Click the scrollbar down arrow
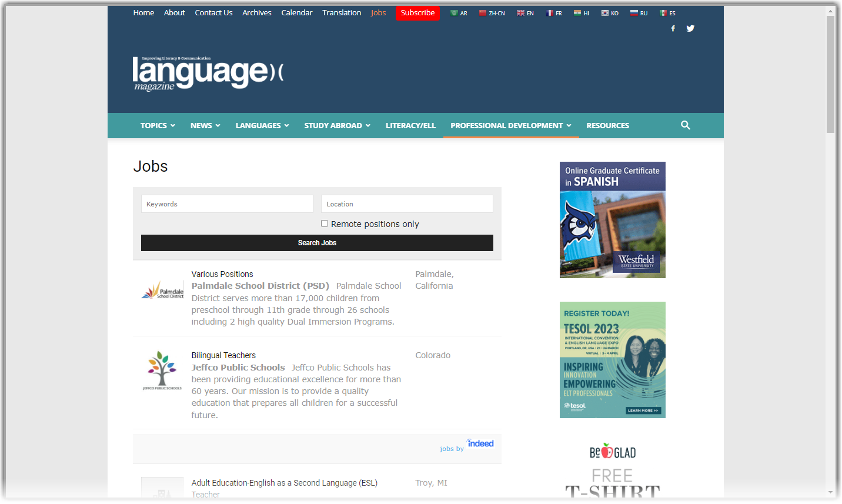The height and width of the screenshot is (504, 842). [830, 492]
